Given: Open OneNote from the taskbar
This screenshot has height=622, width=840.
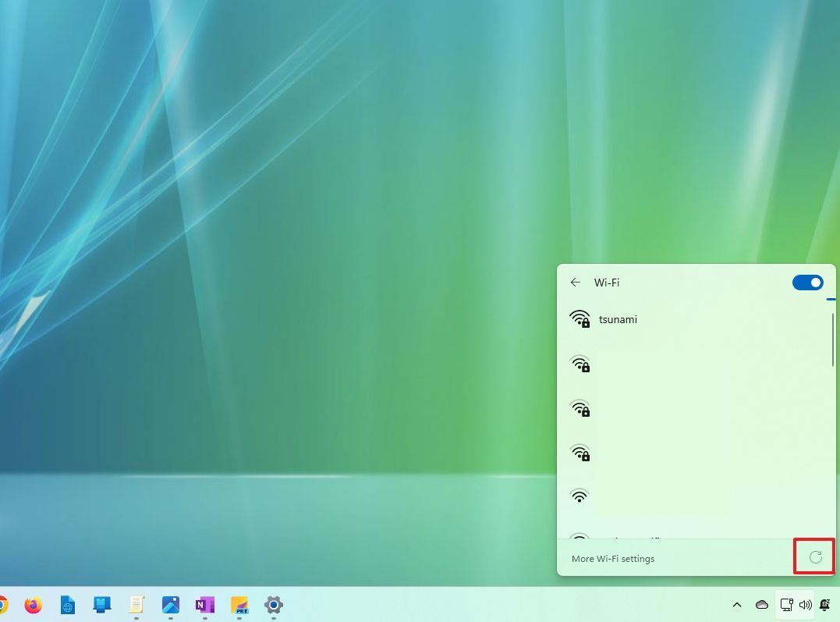Looking at the screenshot, I should [x=204, y=605].
